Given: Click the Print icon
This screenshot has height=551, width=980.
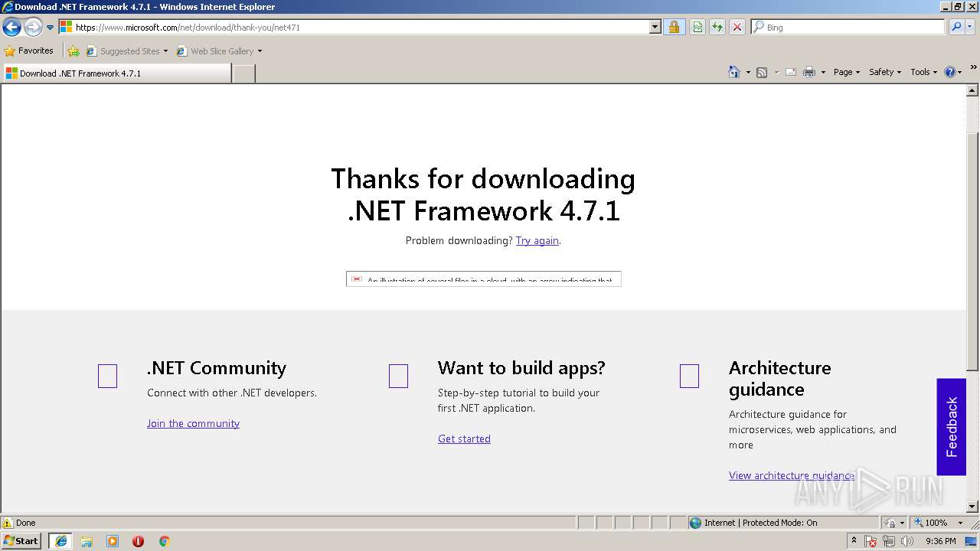Looking at the screenshot, I should pyautogui.click(x=809, y=72).
